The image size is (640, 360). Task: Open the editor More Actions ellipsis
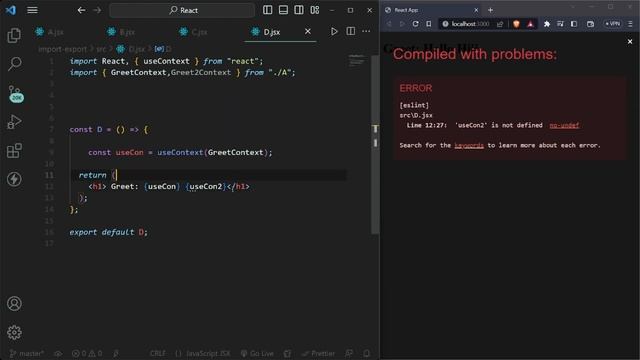366,31
